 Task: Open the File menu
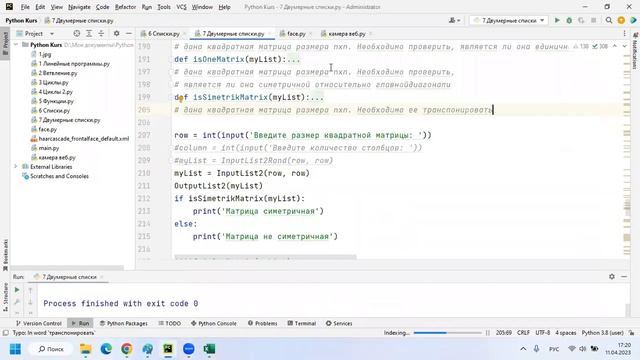[25, 7]
